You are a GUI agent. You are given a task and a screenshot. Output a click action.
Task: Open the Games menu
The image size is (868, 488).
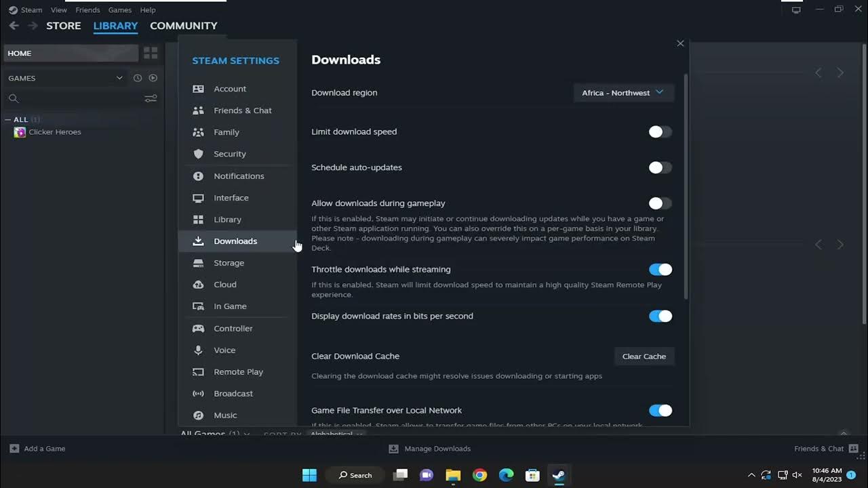(x=120, y=10)
